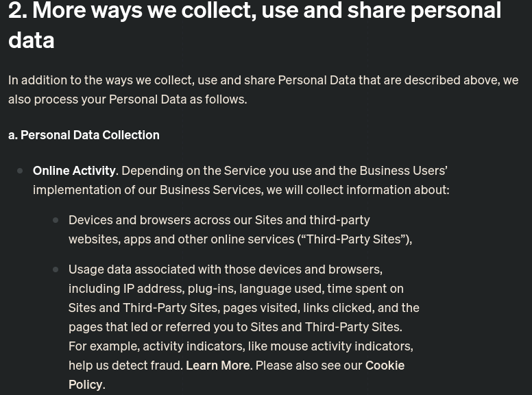Click the 'In addition to the ways' paragraph
Screen dimensions: 532x395
coord(263,89)
